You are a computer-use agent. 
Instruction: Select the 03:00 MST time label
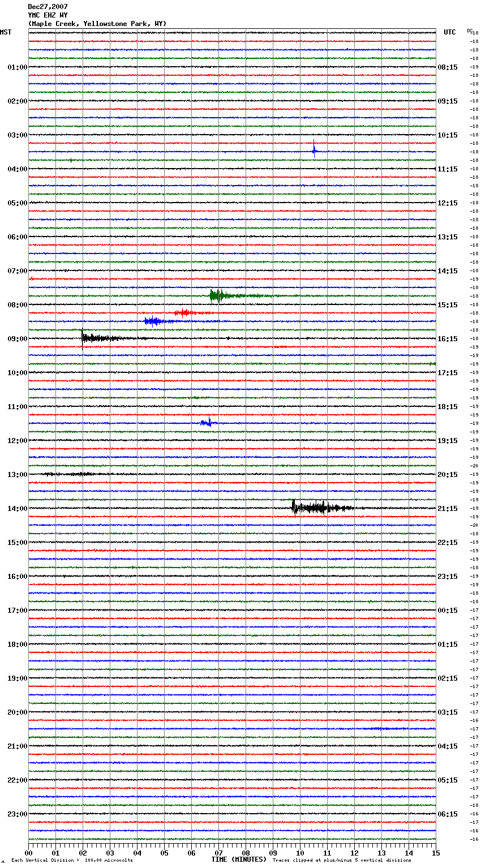point(18,135)
